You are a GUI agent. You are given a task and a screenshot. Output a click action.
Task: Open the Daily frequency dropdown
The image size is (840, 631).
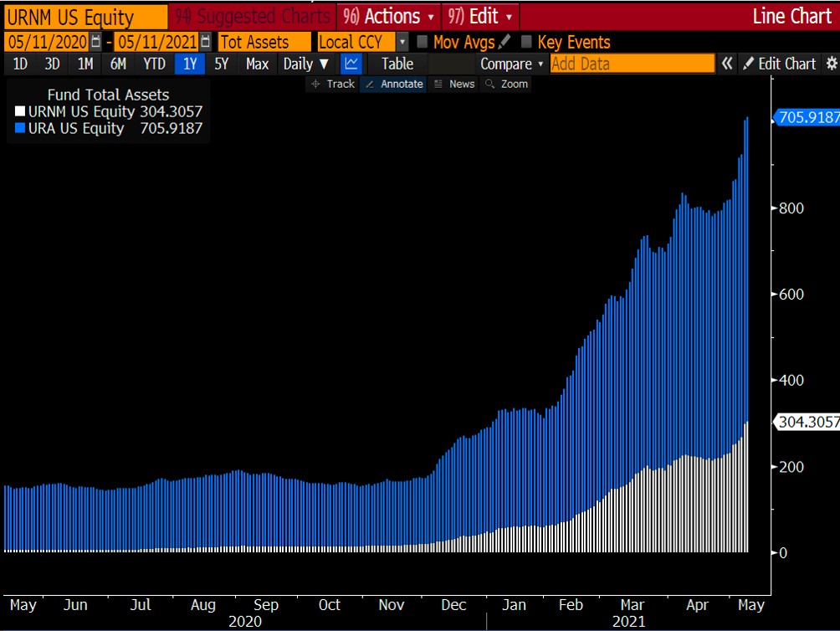pyautogui.click(x=305, y=64)
